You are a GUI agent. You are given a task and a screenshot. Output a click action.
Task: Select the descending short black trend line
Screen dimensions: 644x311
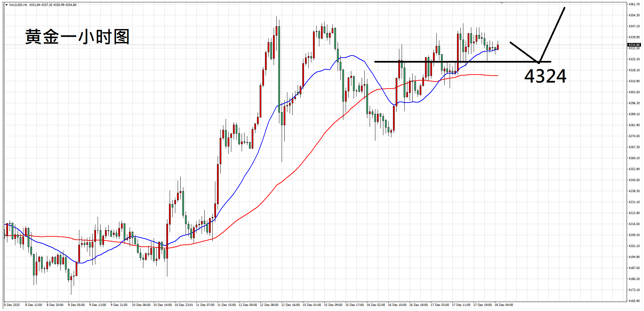(524, 52)
